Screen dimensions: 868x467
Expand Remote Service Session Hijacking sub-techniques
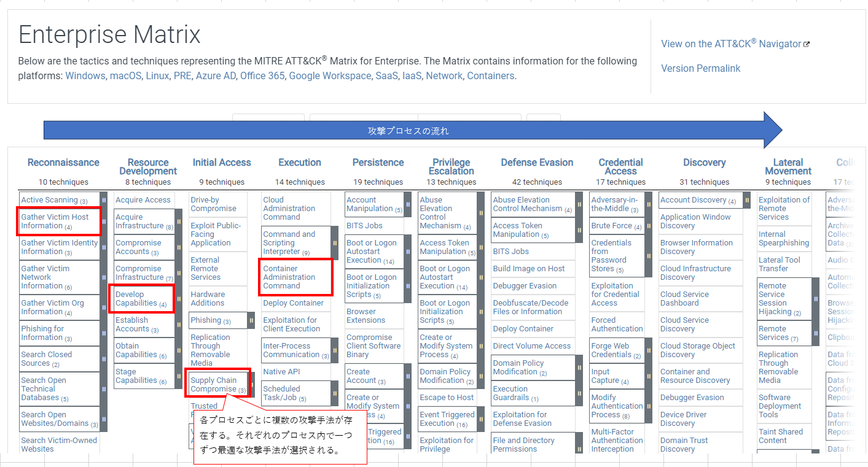tap(816, 299)
